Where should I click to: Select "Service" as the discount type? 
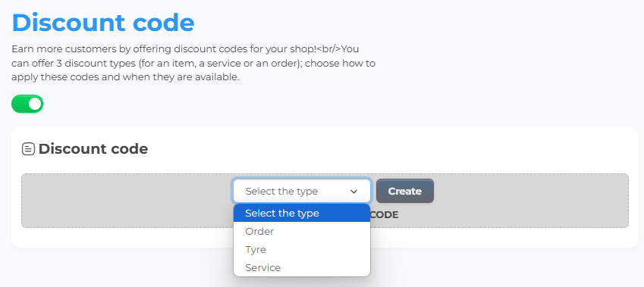(x=302, y=268)
